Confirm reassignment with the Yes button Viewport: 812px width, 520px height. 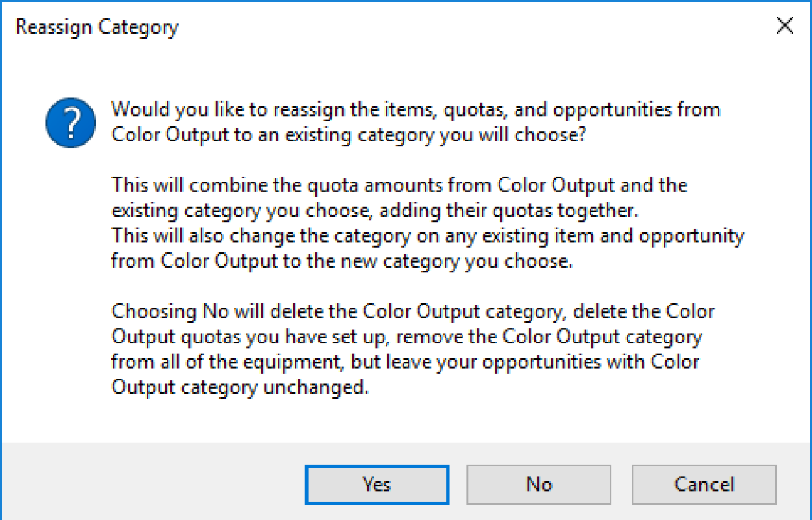377,485
